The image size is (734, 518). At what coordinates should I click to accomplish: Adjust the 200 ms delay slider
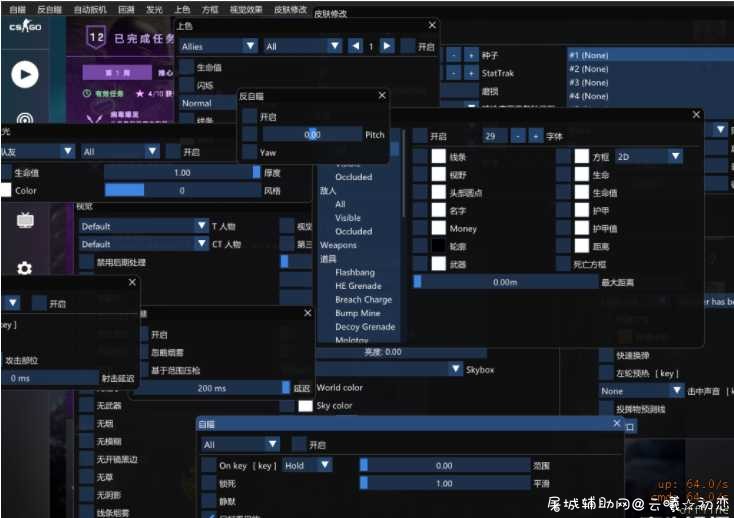tap(212, 388)
